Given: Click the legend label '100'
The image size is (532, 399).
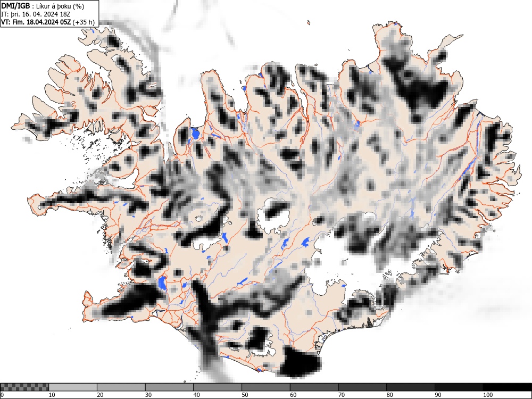Looking at the screenshot, I should coord(487,395).
